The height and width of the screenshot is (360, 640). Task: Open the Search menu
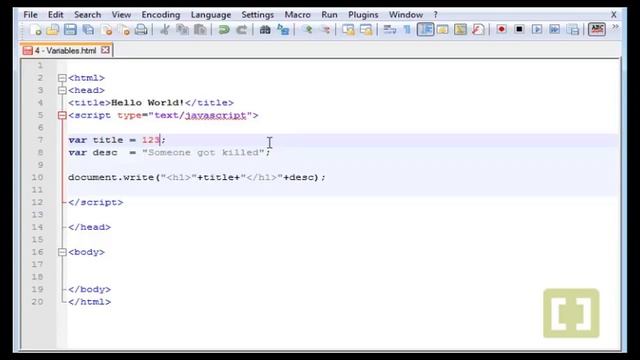pos(87,15)
